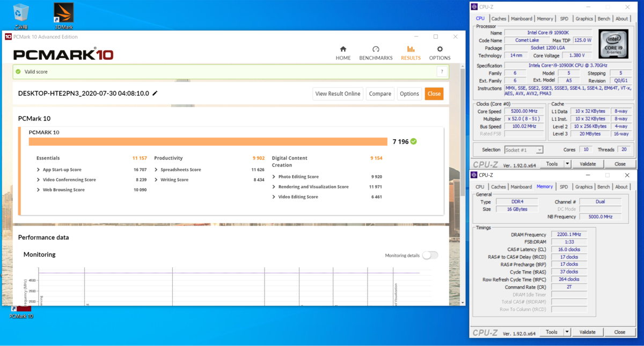
Task: Switch to SPD tab in upper CPU-Z
Action: [564, 19]
